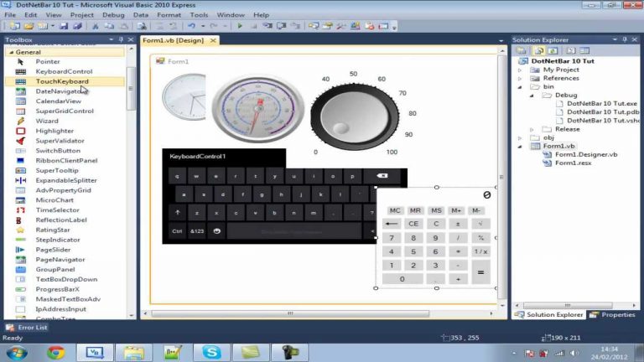Screen dimensions: 644x362
Task: Select Form1.Designer.vb in Solution Explorer
Action: tap(585, 155)
